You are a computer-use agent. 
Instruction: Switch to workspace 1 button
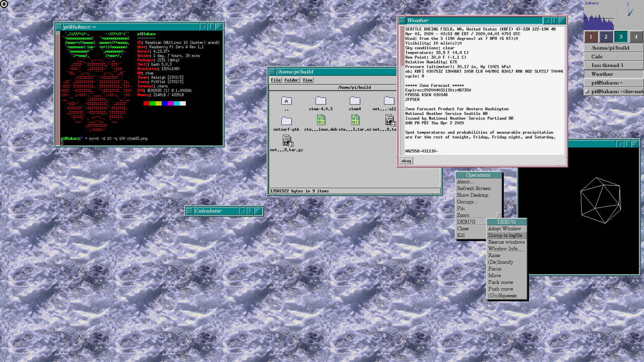coord(591,37)
